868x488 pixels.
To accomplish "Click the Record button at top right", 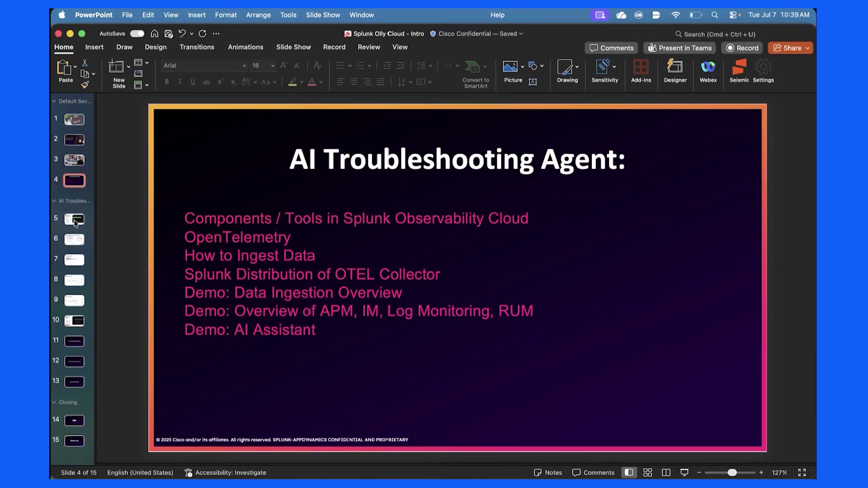I will 742,48.
